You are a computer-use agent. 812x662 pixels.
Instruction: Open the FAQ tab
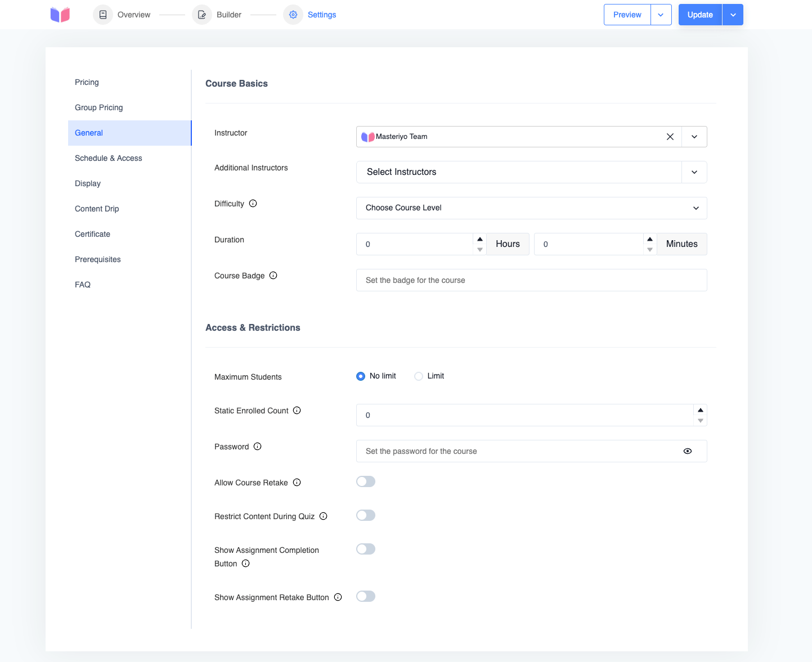129,285
